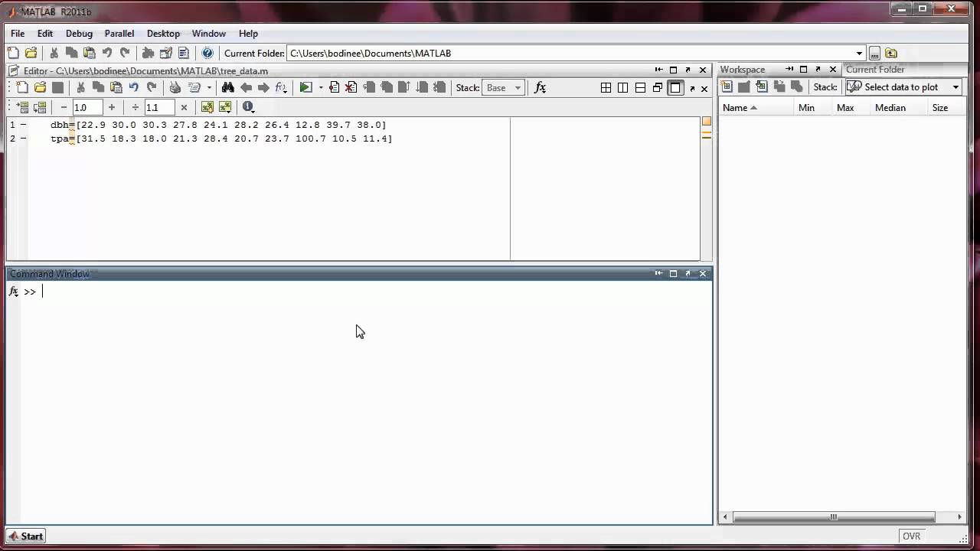Screen dimensions: 980x551
Task: Save the file in the Editor toolbar
Action: click(57, 87)
